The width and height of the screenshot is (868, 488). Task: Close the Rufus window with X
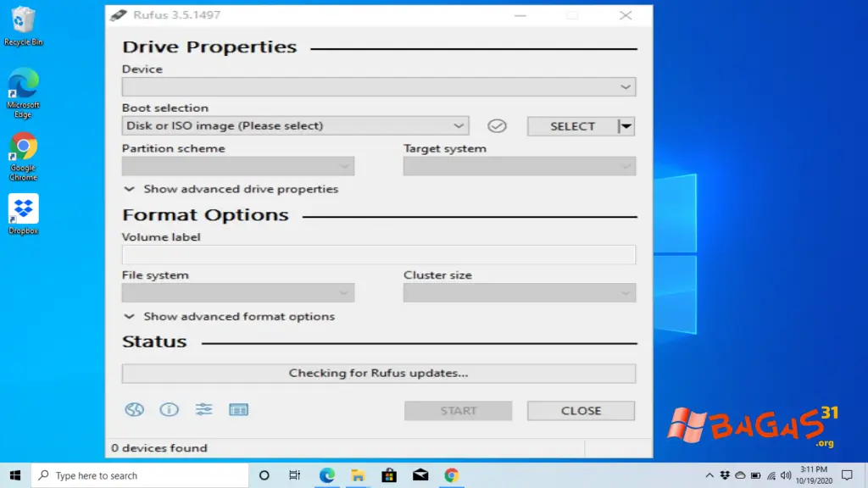click(626, 15)
